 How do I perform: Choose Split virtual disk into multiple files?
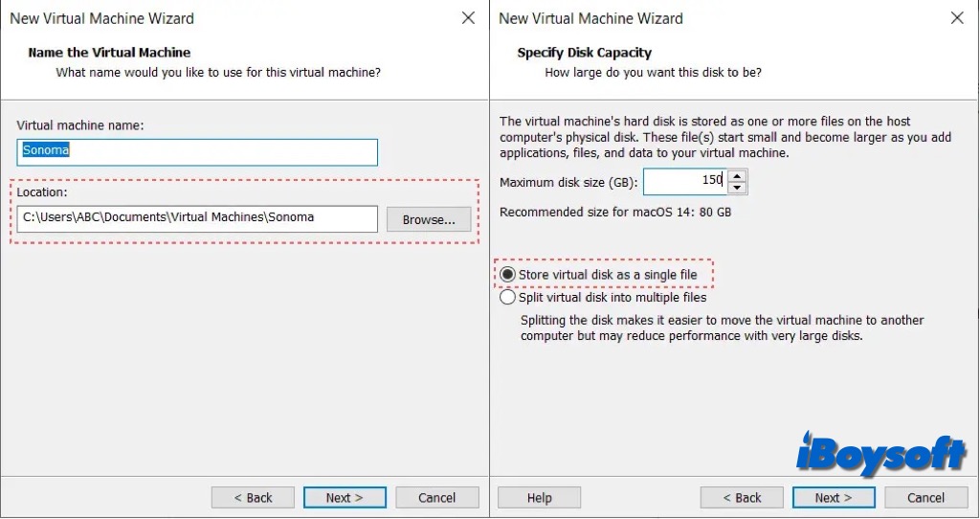click(x=508, y=298)
